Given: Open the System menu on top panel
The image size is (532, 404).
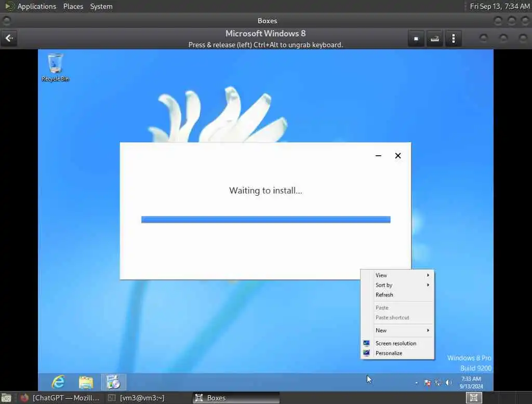Looking at the screenshot, I should point(101,6).
